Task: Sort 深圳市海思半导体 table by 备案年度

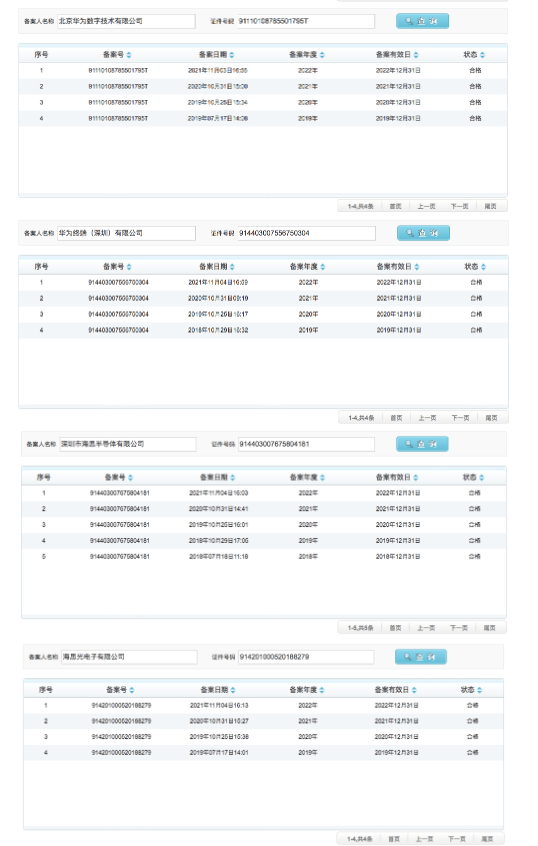Action: coord(308,477)
